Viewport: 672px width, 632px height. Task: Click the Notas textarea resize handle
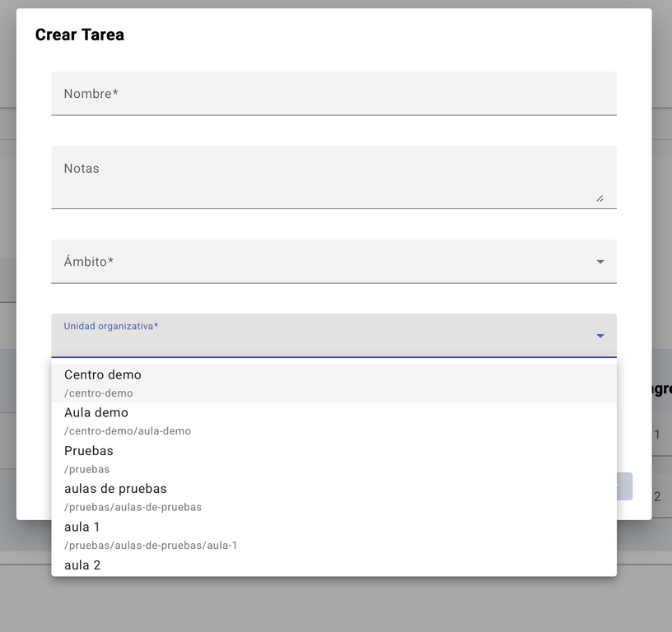[x=600, y=198]
